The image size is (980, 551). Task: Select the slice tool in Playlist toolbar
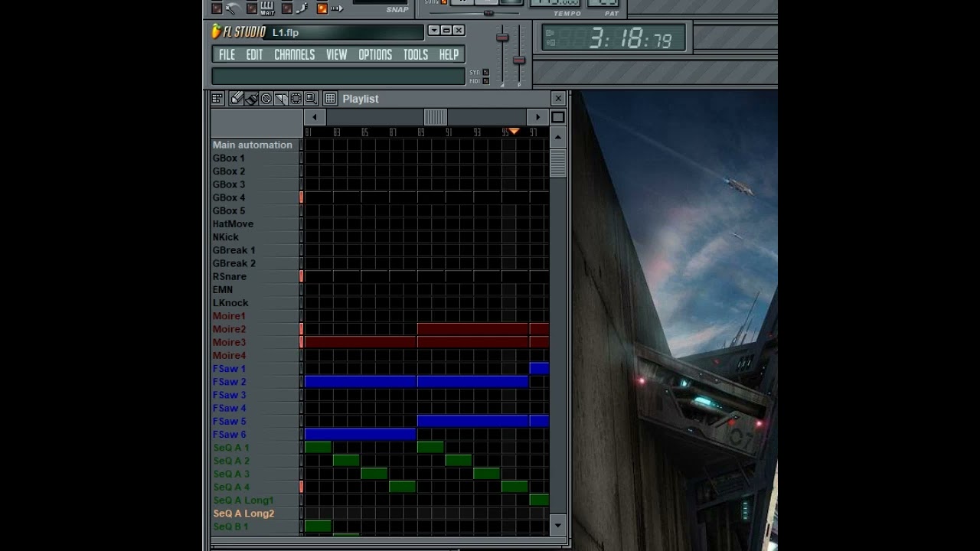281,99
